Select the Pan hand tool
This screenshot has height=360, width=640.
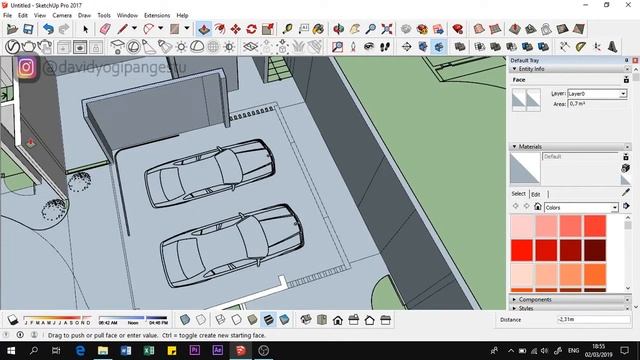pyautogui.click(x=355, y=29)
